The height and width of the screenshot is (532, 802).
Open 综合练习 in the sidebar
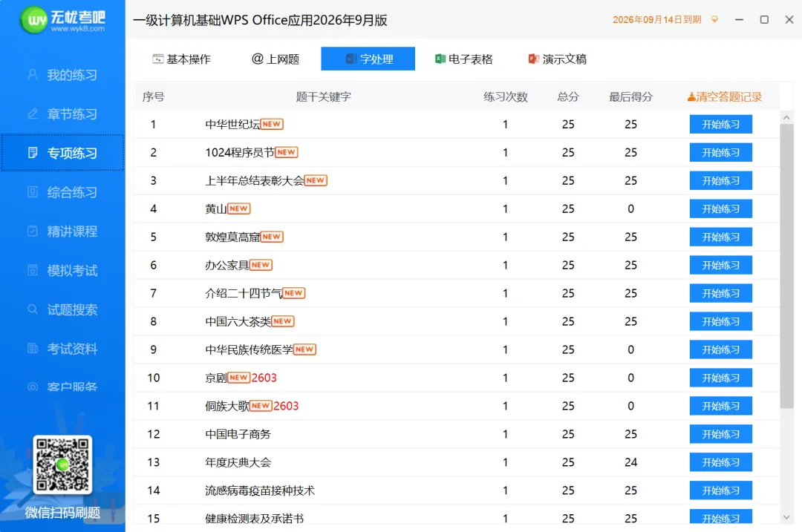62,192
